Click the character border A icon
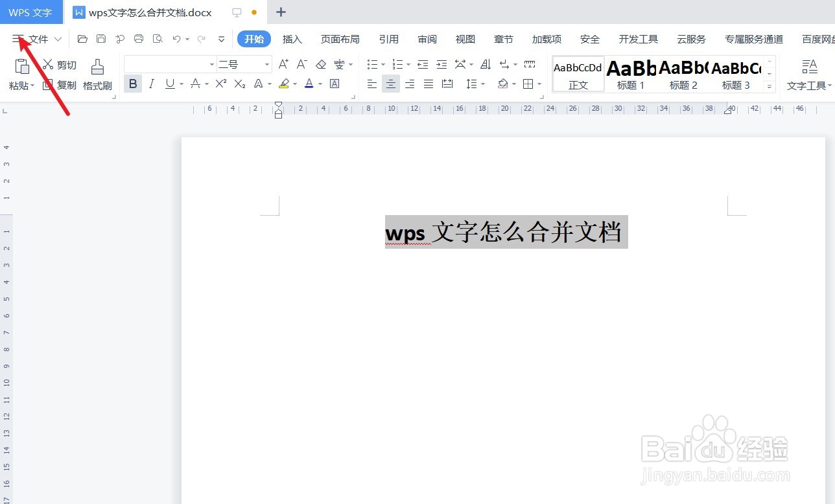Screen dimensions: 835x504 (x=335, y=84)
